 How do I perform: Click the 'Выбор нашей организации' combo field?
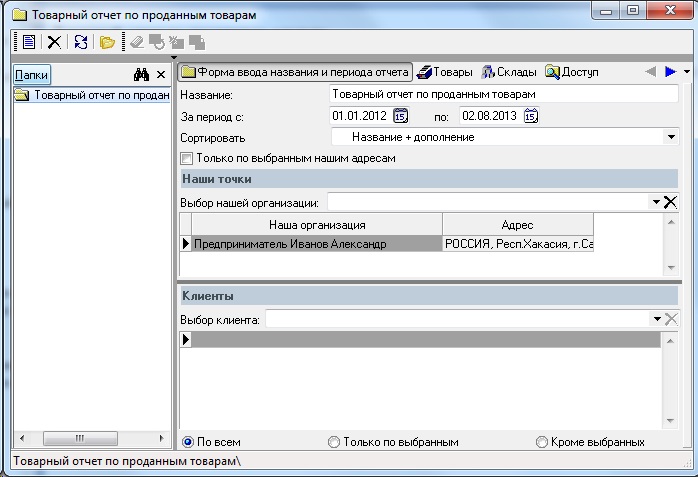[489, 202]
